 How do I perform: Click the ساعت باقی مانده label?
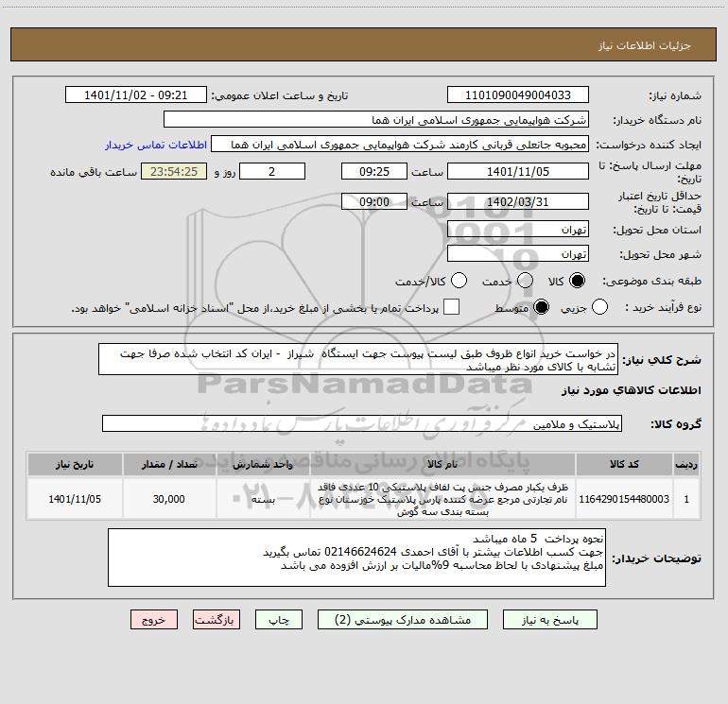pos(94,172)
